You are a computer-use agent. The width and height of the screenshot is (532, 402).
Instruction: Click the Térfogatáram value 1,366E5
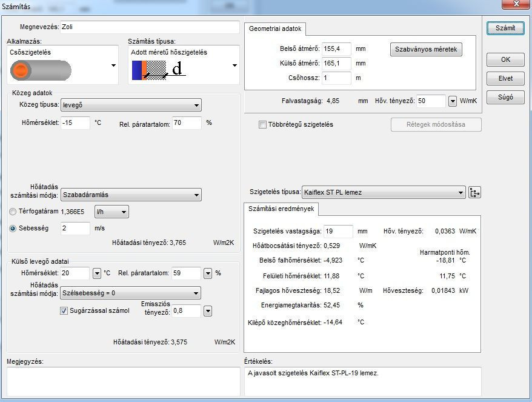click(x=73, y=212)
